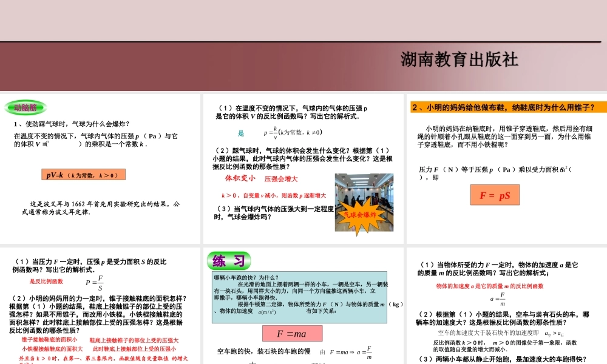Screen dimensions: 607x364
Task: Click question (3)两辆小车都从静止开始跑
Action: (x=503, y=359)
